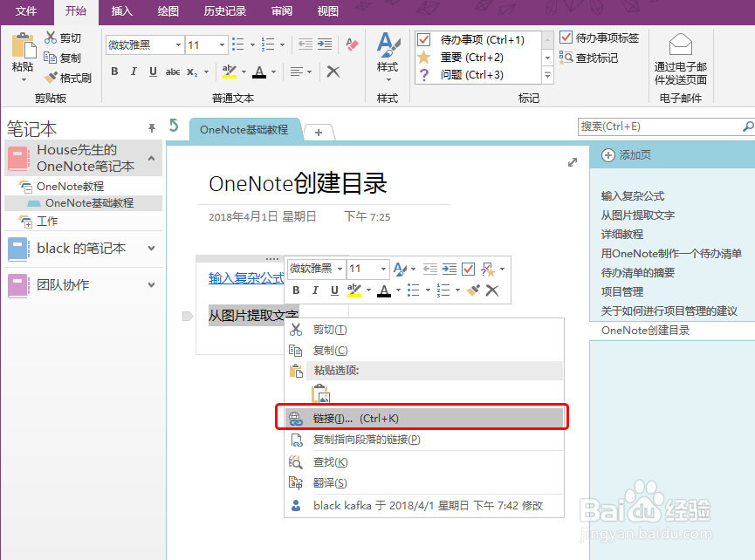Click Find Tags in the ribbon
The height and width of the screenshot is (560, 755).
(x=588, y=58)
